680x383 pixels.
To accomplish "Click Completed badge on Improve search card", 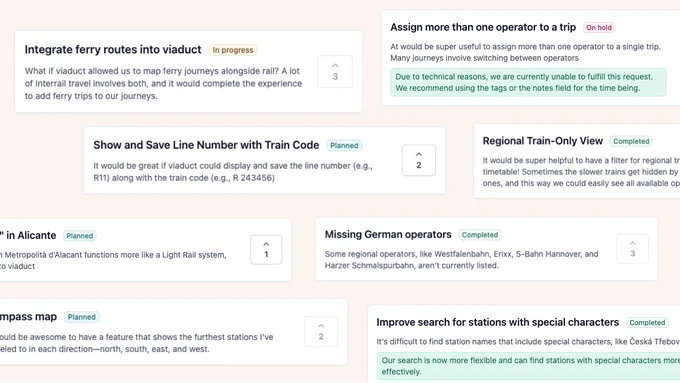I will (647, 323).
